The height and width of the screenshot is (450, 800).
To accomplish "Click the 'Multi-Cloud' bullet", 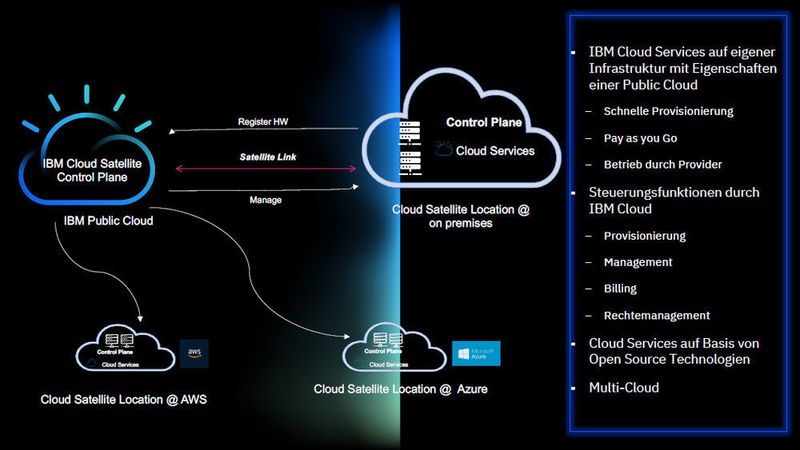I will (623, 388).
